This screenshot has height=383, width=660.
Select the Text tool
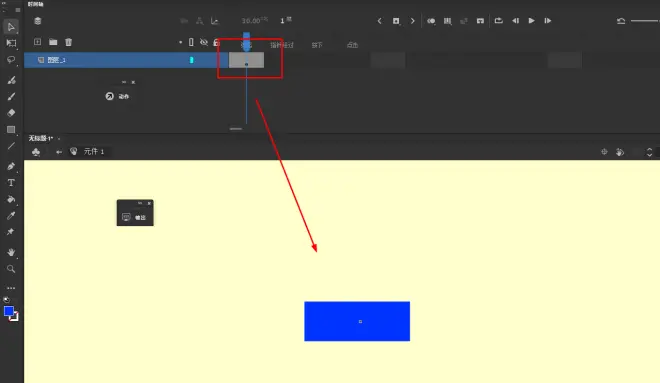[11, 183]
